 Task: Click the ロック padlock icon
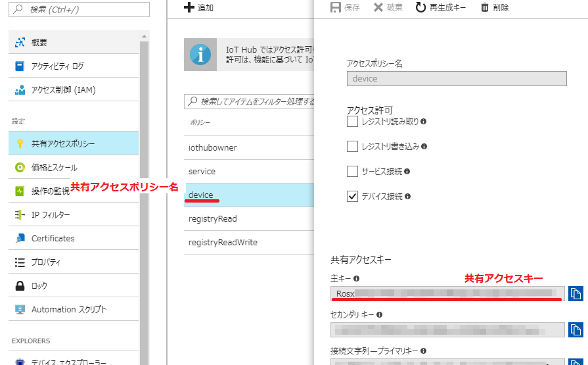click(x=20, y=286)
